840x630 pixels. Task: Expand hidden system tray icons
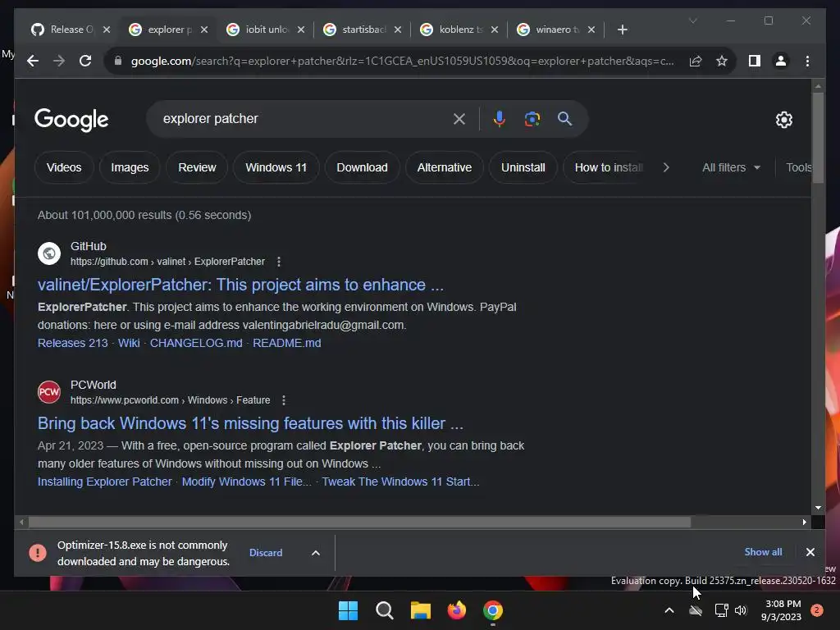click(669, 610)
